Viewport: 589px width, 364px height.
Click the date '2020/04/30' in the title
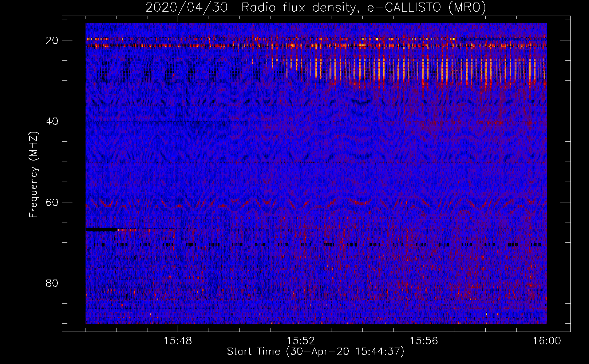187,7
